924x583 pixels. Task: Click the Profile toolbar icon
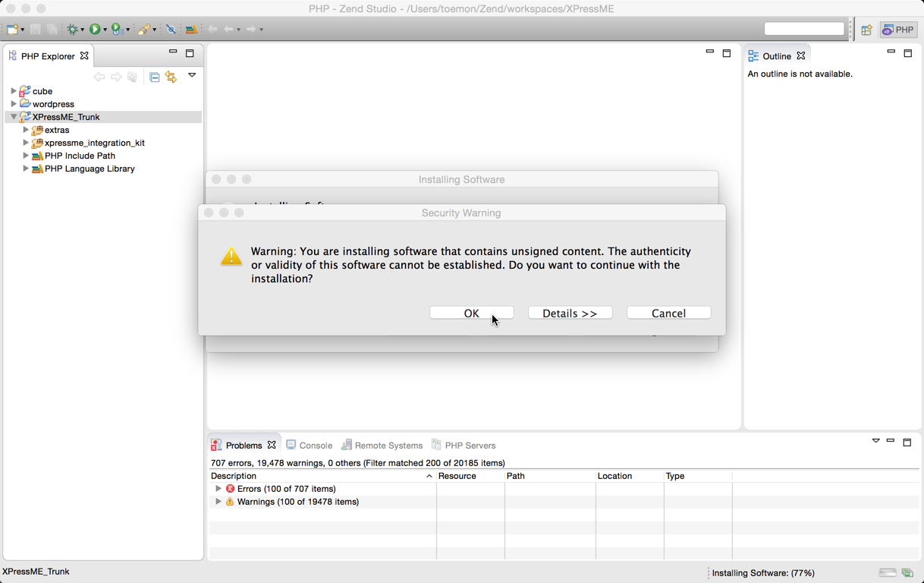pyautogui.click(x=118, y=29)
